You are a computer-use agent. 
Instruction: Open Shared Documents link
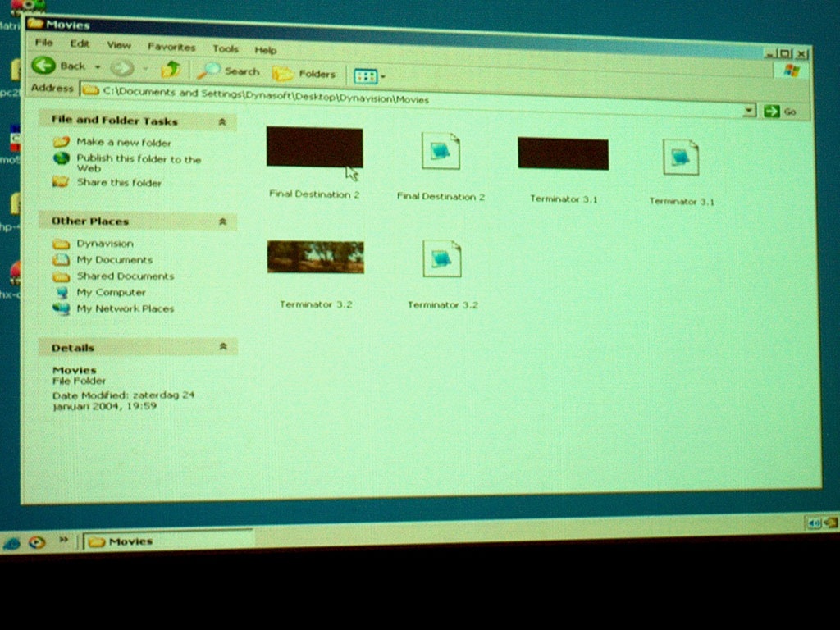(126, 276)
